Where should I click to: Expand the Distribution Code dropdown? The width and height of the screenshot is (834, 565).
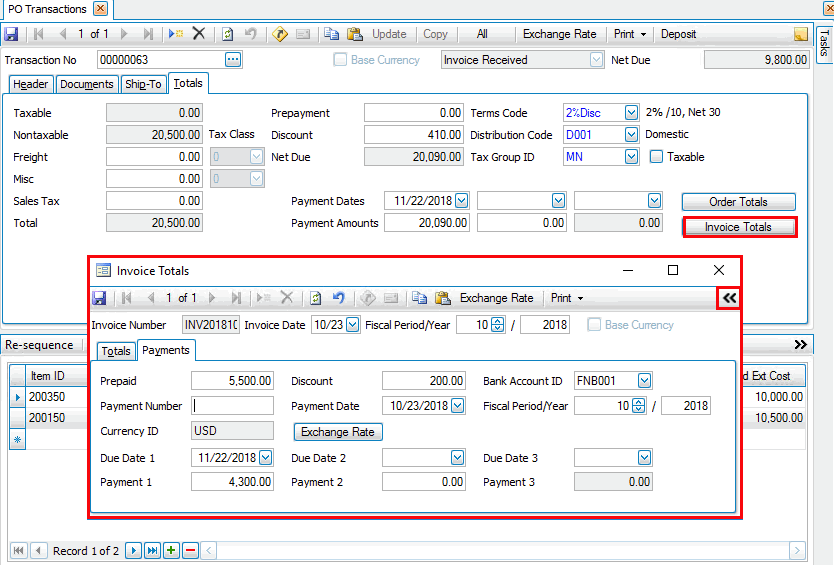point(631,135)
